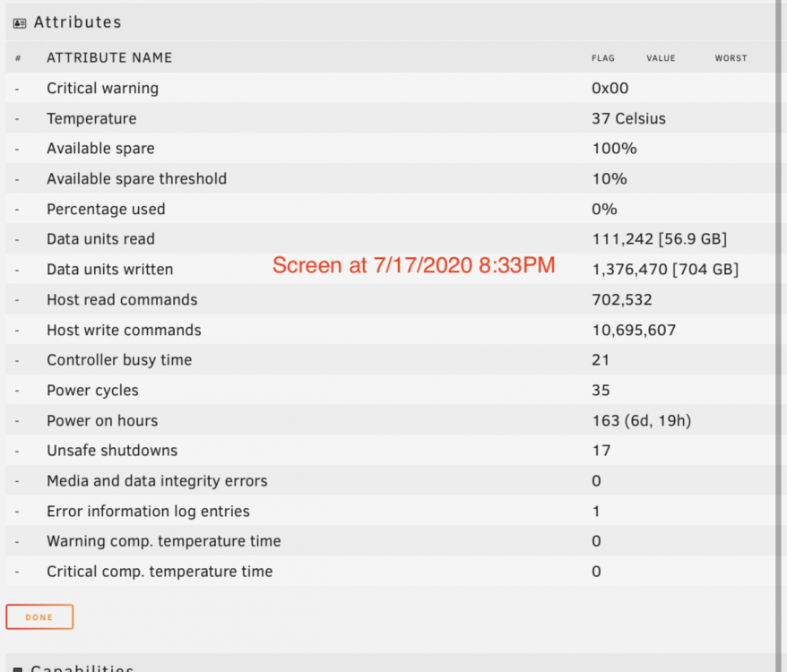Select Media and data integrity errors label
Viewport: 787px width, 672px height.
[157, 481]
